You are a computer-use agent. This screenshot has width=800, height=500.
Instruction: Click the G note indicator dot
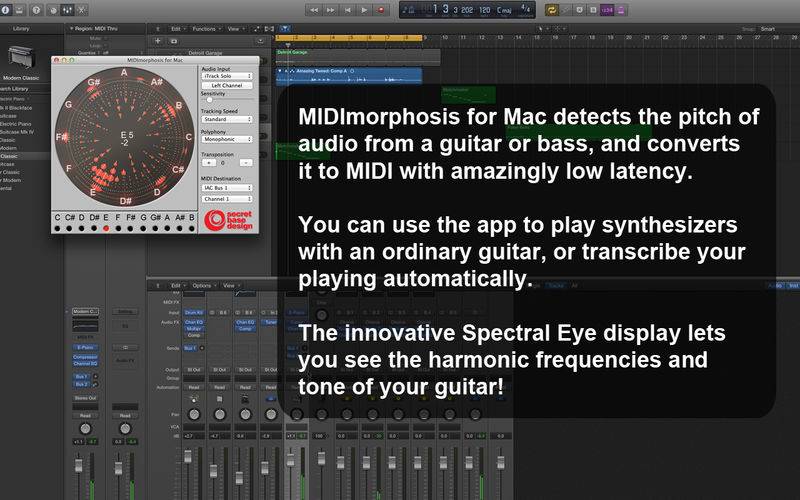(143, 229)
